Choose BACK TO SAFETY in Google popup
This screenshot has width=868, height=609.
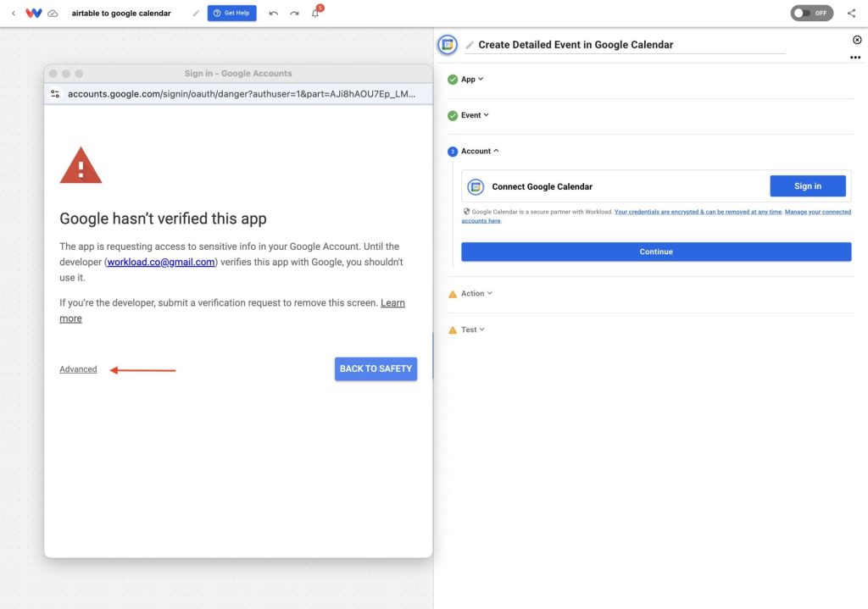tap(376, 368)
